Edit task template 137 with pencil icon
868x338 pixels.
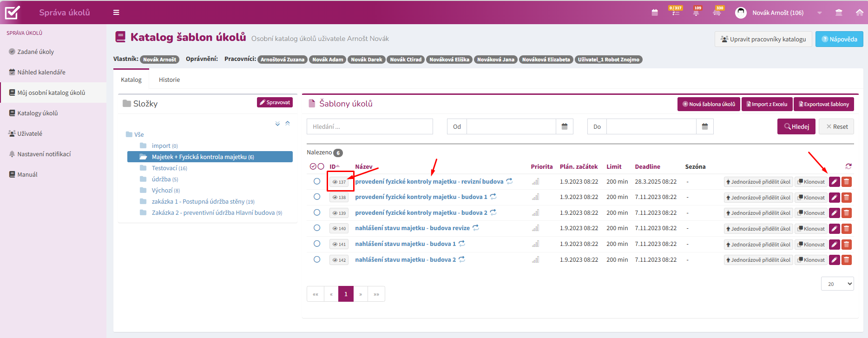pos(835,182)
